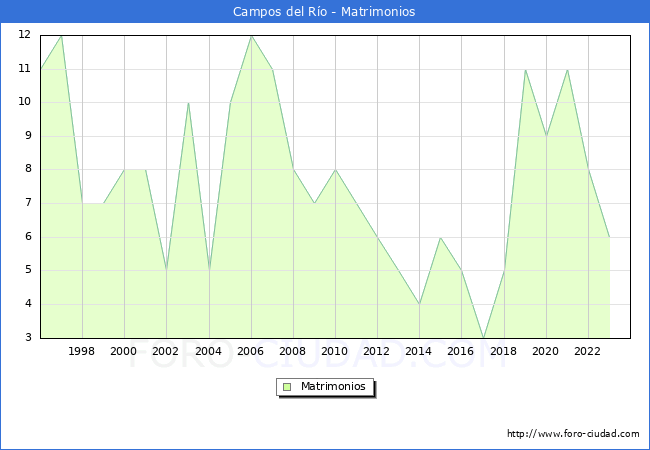Click the x-axis label 2010
Viewport: 650px width, 450px height.
click(335, 351)
